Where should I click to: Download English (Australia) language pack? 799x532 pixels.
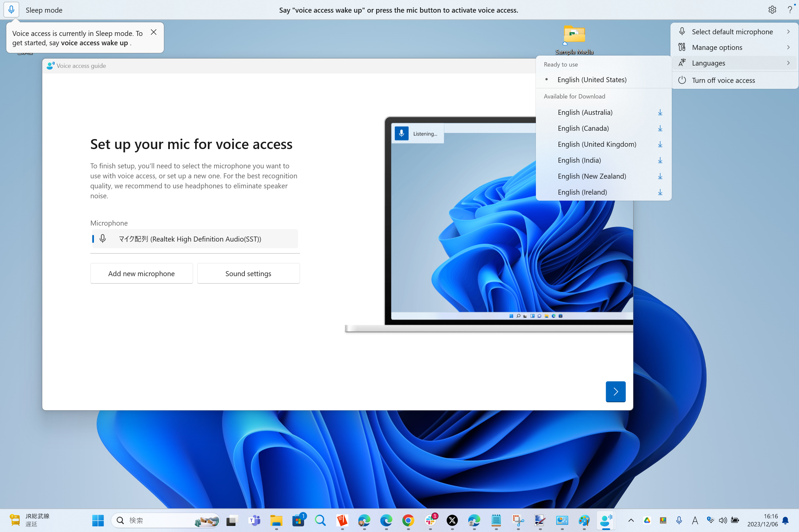pos(660,112)
